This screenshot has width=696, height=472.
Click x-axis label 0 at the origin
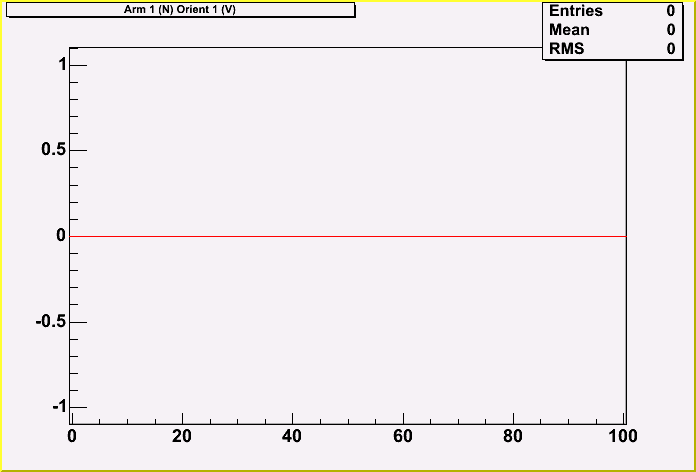(x=72, y=436)
